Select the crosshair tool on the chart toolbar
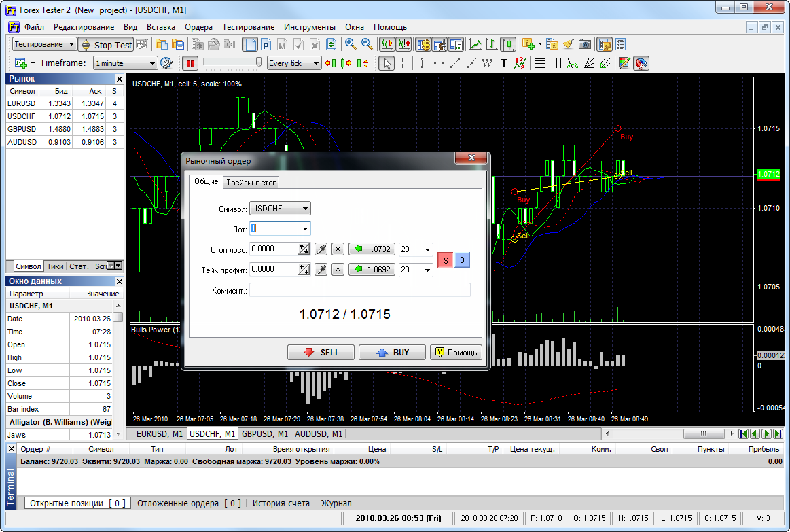The height and width of the screenshot is (532, 790). (402, 63)
